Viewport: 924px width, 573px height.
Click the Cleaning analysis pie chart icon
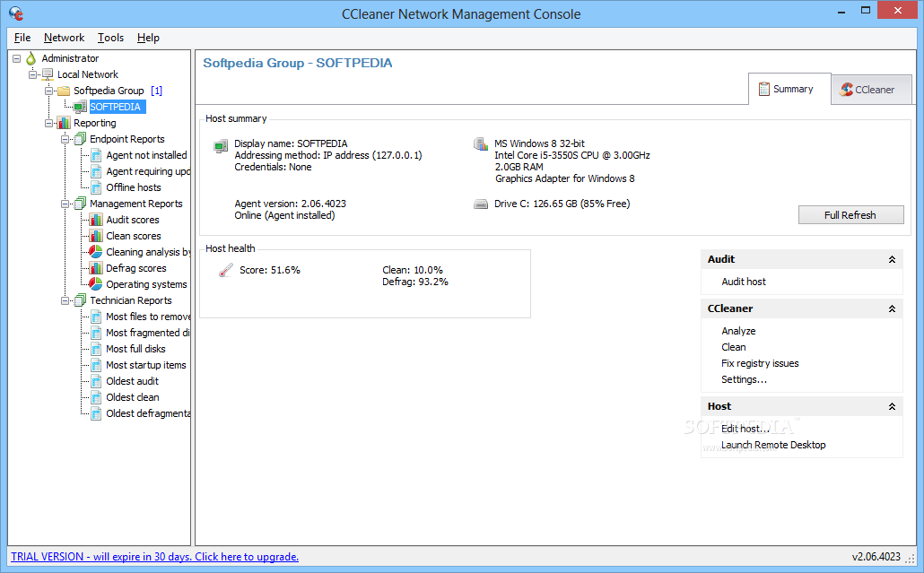95,251
